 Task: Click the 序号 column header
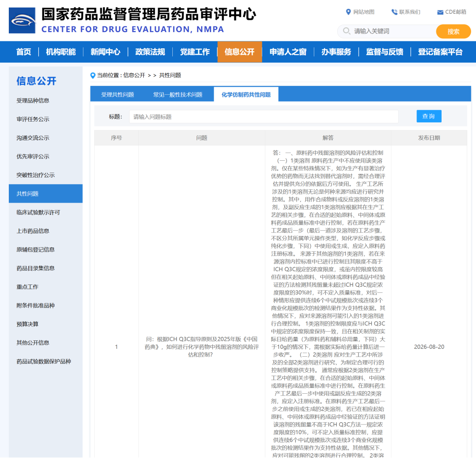[x=116, y=138]
